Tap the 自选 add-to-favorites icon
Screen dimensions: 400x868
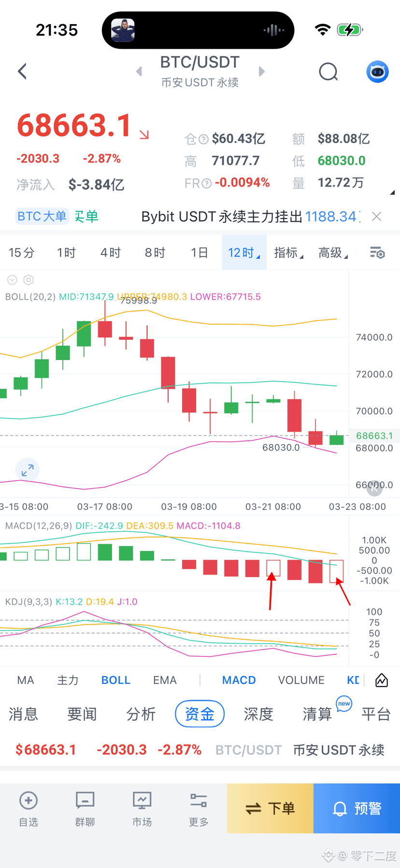(x=29, y=801)
